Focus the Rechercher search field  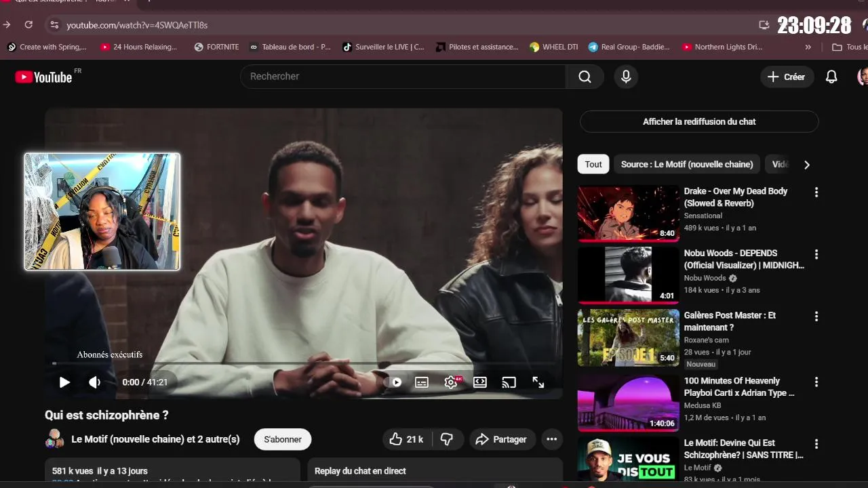tap(403, 77)
